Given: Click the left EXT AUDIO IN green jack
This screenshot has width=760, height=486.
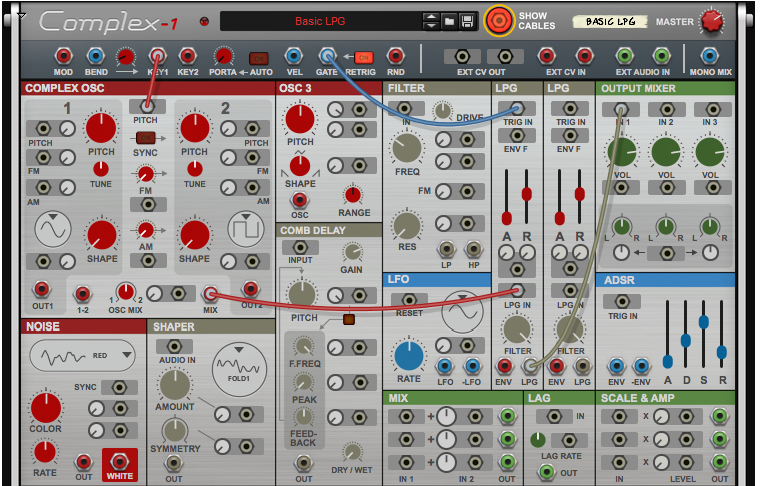Looking at the screenshot, I should 625,56.
